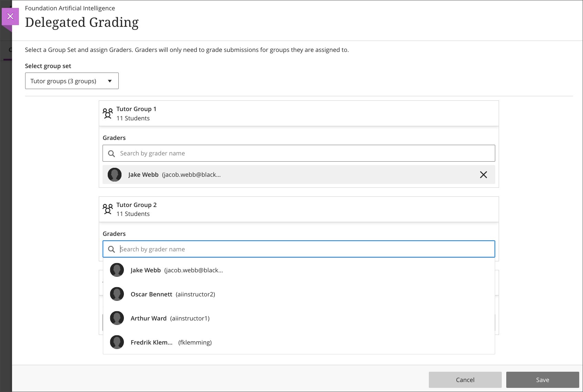Close the Delegated Grading panel
The width and height of the screenshot is (583, 392).
point(10,16)
